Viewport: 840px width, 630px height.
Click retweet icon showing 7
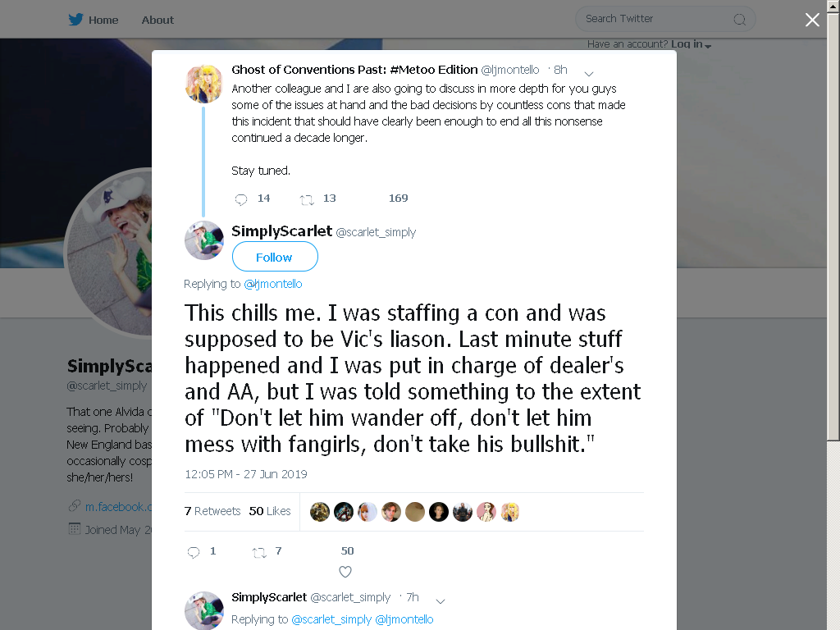[x=259, y=552]
